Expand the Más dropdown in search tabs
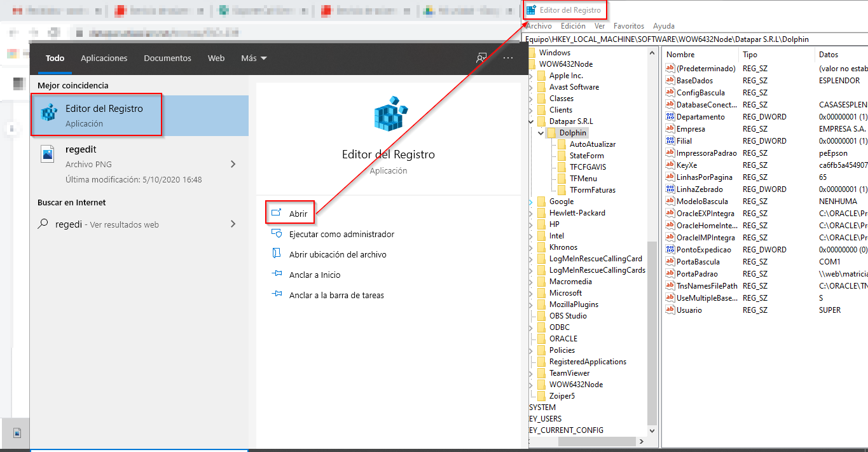The height and width of the screenshot is (452, 868). point(254,58)
